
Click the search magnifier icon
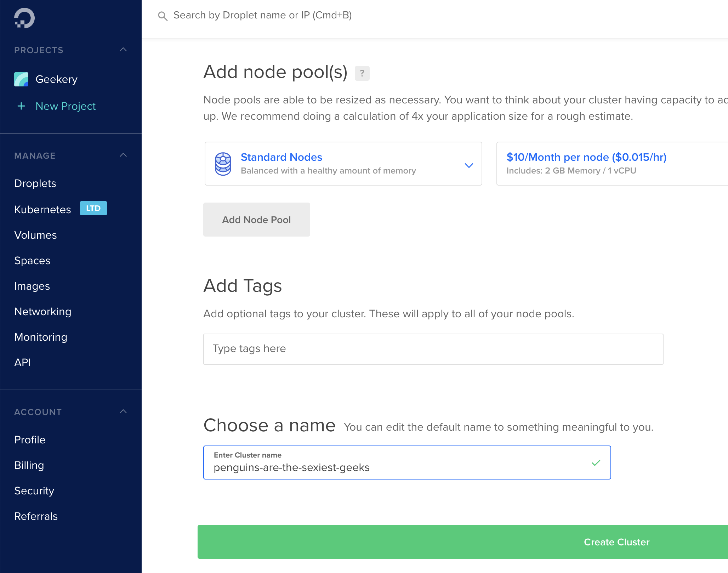pos(163,16)
